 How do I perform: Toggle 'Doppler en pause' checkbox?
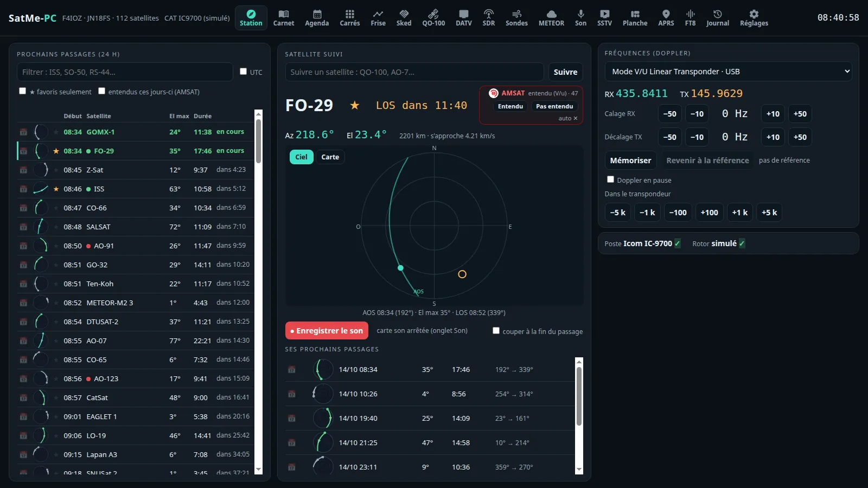click(610, 179)
